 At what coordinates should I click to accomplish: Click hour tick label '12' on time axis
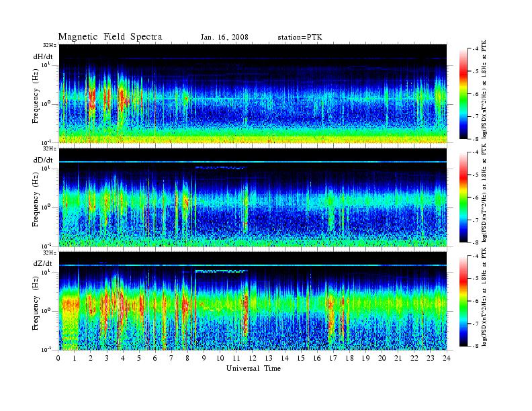pos(253,358)
